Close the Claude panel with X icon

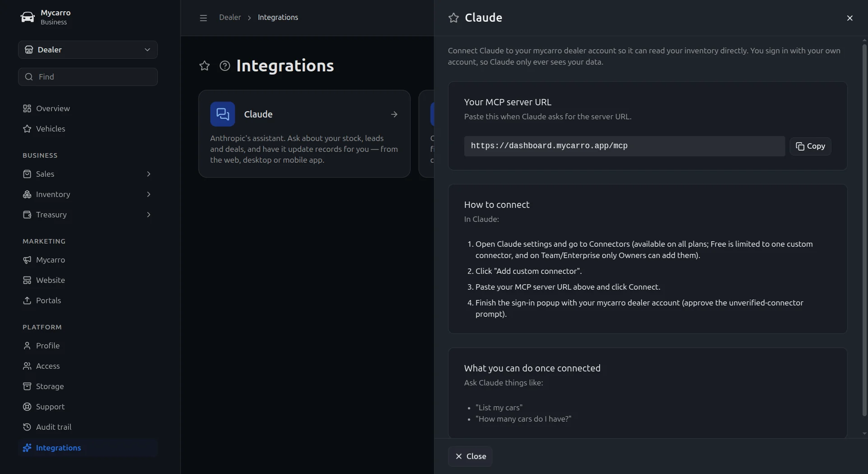[849, 18]
